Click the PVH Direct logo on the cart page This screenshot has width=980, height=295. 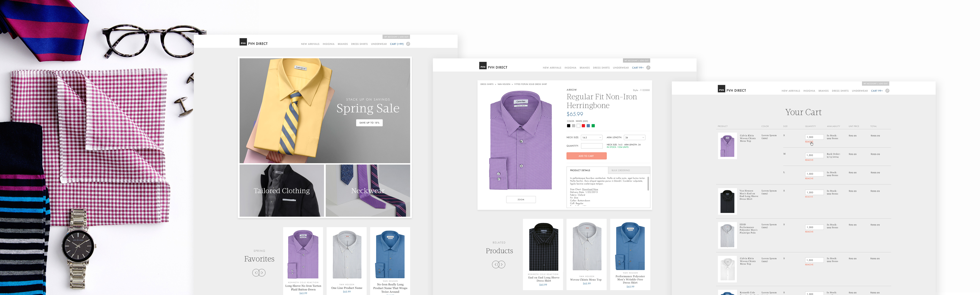[x=732, y=89]
